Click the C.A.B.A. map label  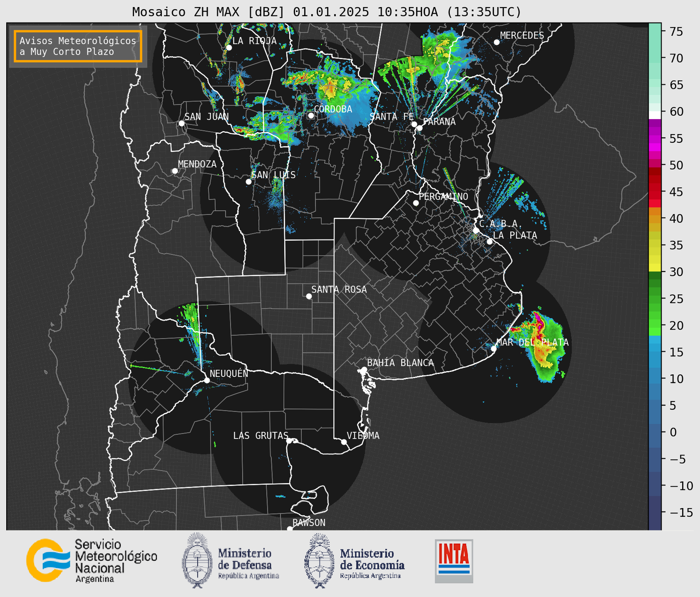point(501,224)
